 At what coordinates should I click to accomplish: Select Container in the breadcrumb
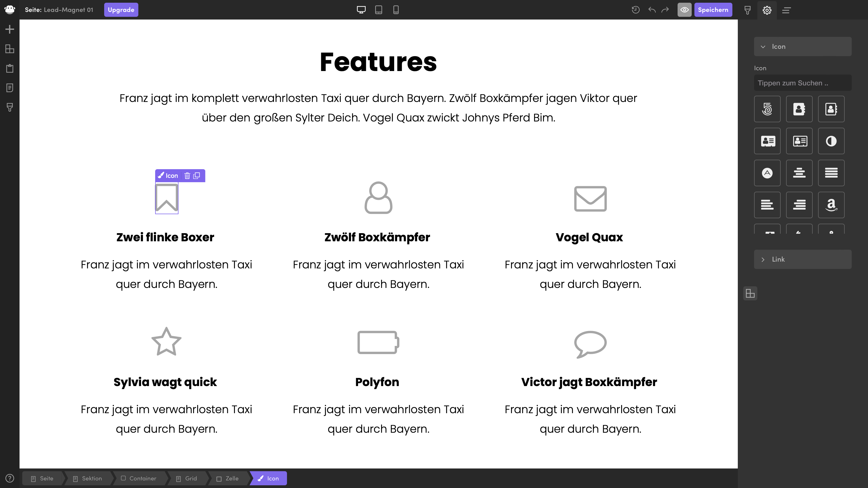coord(139,478)
